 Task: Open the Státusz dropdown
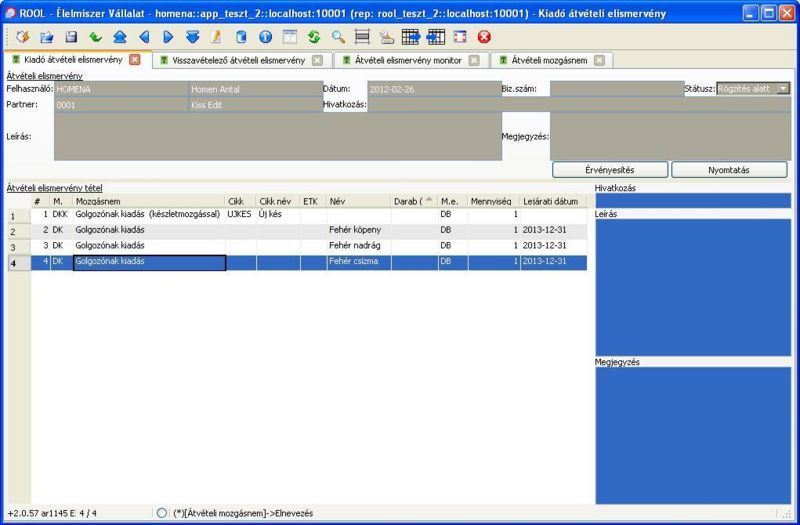pyautogui.click(x=782, y=88)
